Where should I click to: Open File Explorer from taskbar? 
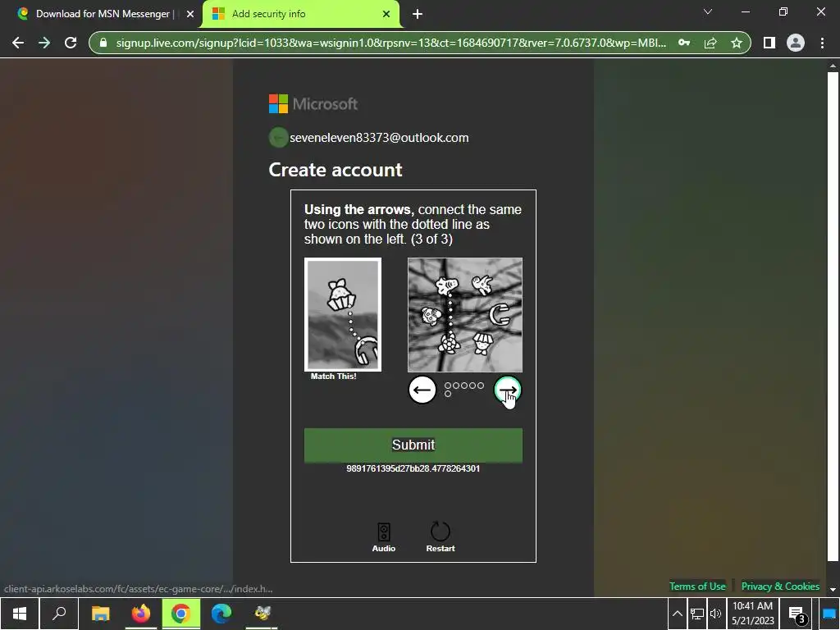100,614
